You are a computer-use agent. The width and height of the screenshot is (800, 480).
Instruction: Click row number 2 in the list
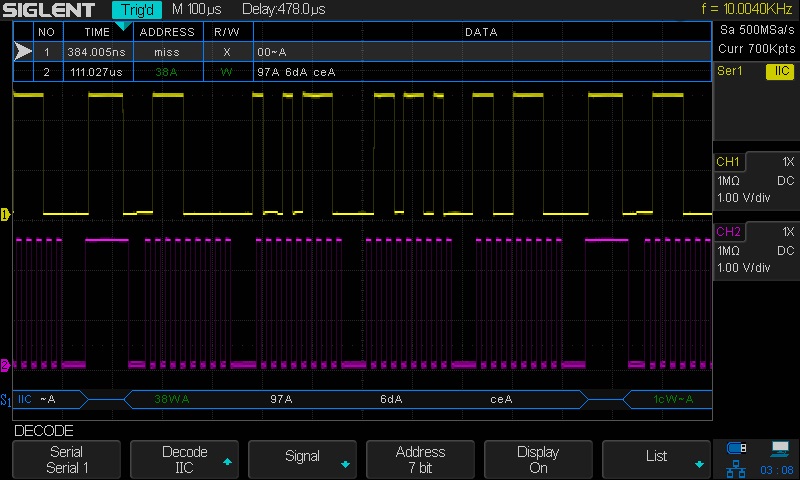pyautogui.click(x=46, y=72)
